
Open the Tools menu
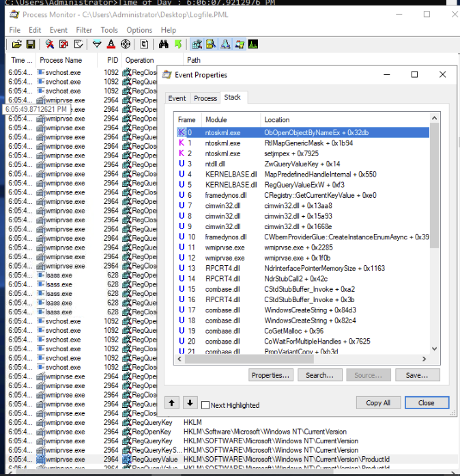click(x=109, y=30)
